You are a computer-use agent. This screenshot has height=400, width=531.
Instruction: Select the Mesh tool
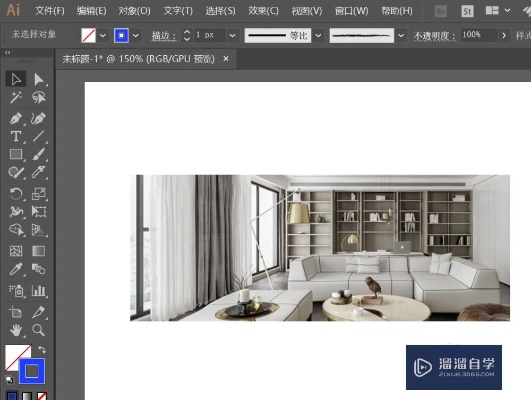(16, 251)
